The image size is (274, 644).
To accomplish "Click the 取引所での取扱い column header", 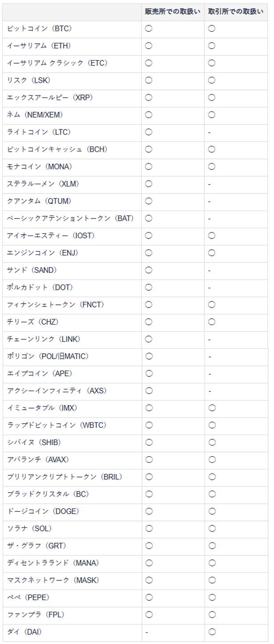I will (236, 12).
